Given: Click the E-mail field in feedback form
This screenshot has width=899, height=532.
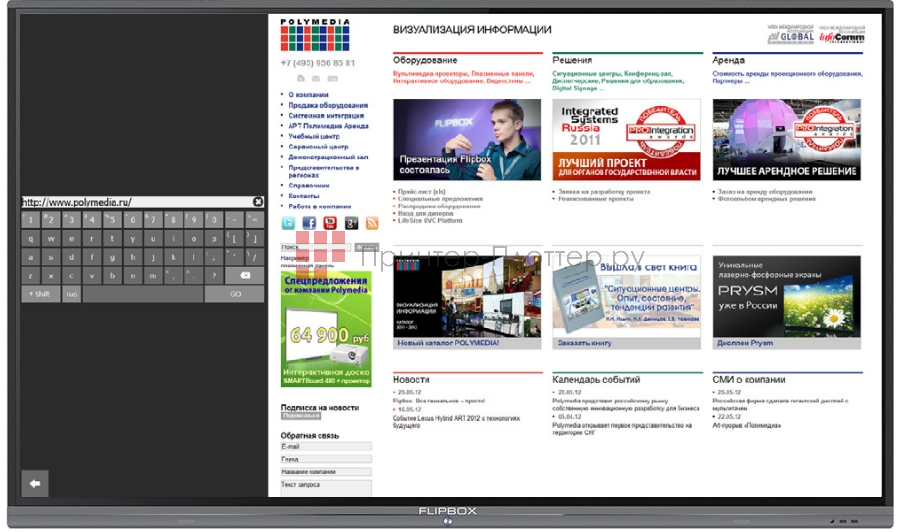Looking at the screenshot, I should click(326, 447).
